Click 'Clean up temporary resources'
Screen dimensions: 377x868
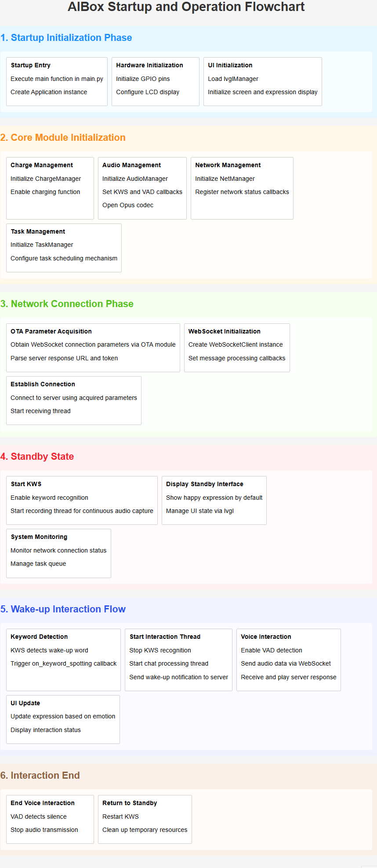coord(145,830)
